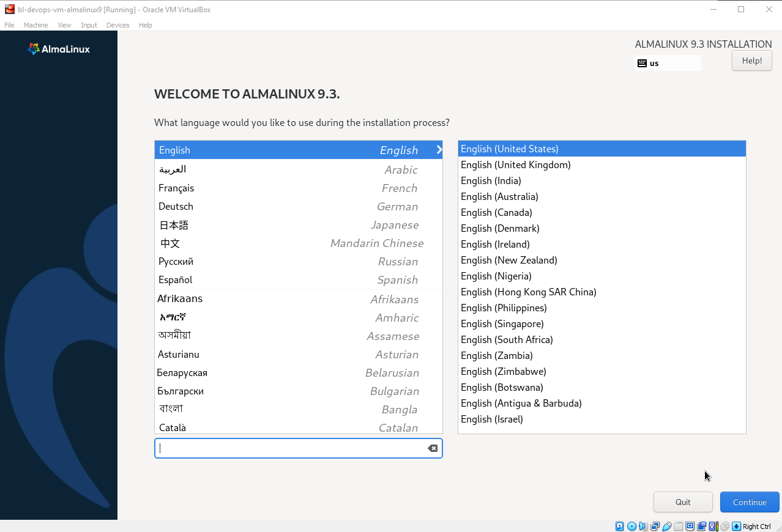
Task: Click the Help! button
Action: click(x=751, y=61)
